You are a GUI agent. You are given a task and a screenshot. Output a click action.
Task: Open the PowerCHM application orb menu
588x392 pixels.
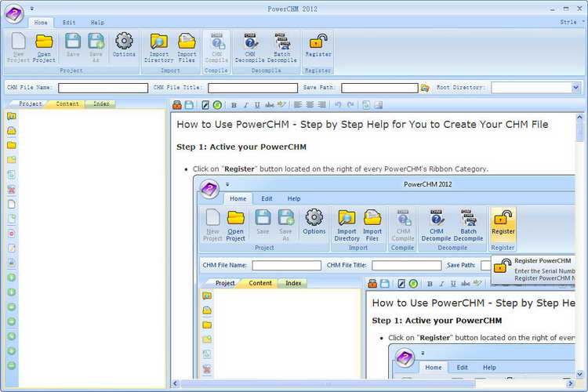pyautogui.click(x=14, y=13)
